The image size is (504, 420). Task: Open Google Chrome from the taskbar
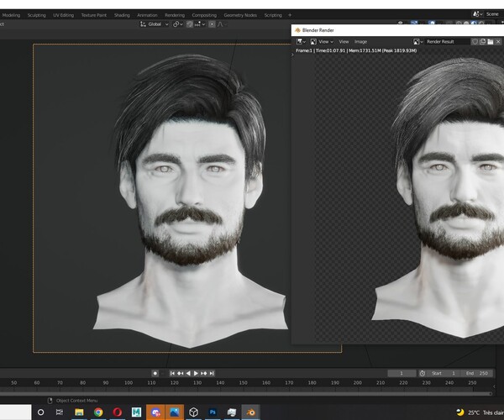click(x=98, y=412)
